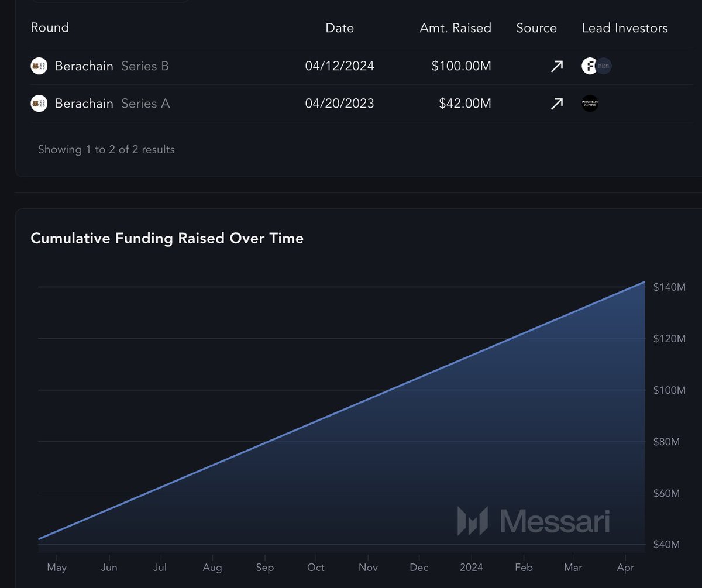
Task: Click Apr x-axis label
Action: pos(625,568)
